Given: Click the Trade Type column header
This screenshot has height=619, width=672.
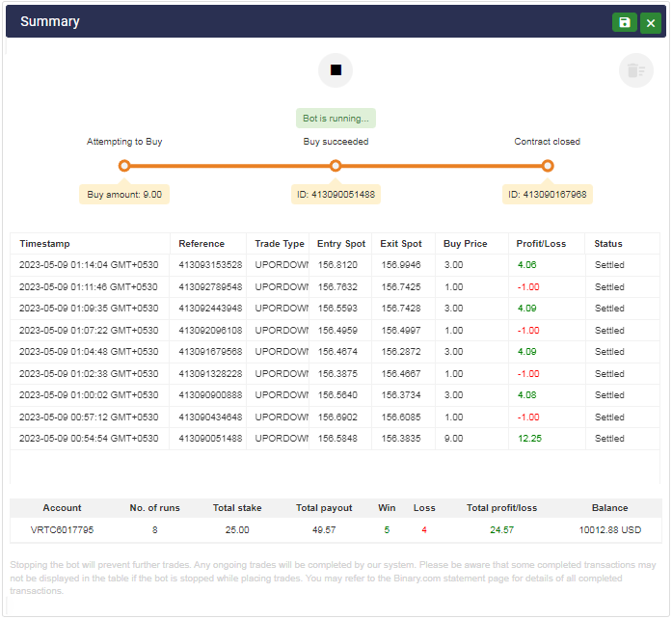Looking at the screenshot, I should coord(279,244).
